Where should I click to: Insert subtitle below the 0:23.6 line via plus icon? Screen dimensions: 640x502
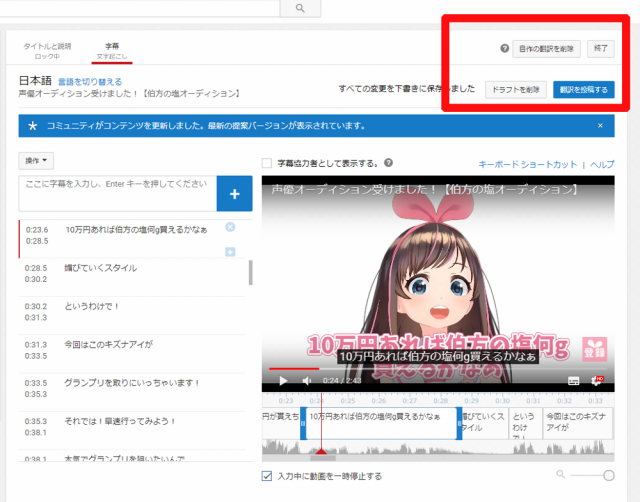click(x=230, y=252)
